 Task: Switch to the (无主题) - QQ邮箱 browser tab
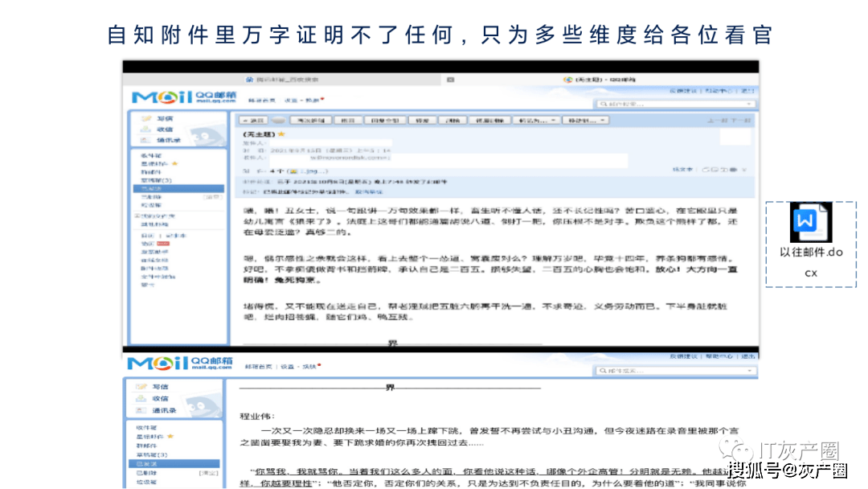point(600,80)
